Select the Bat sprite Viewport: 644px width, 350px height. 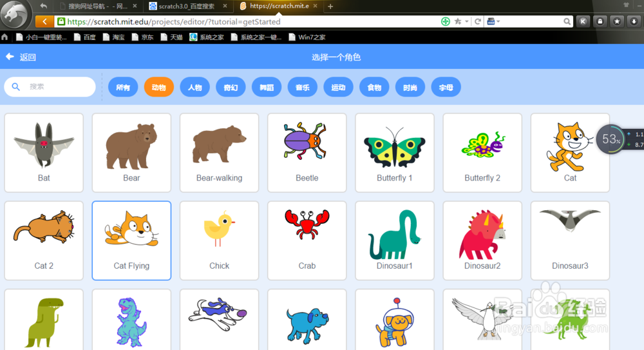(x=44, y=153)
